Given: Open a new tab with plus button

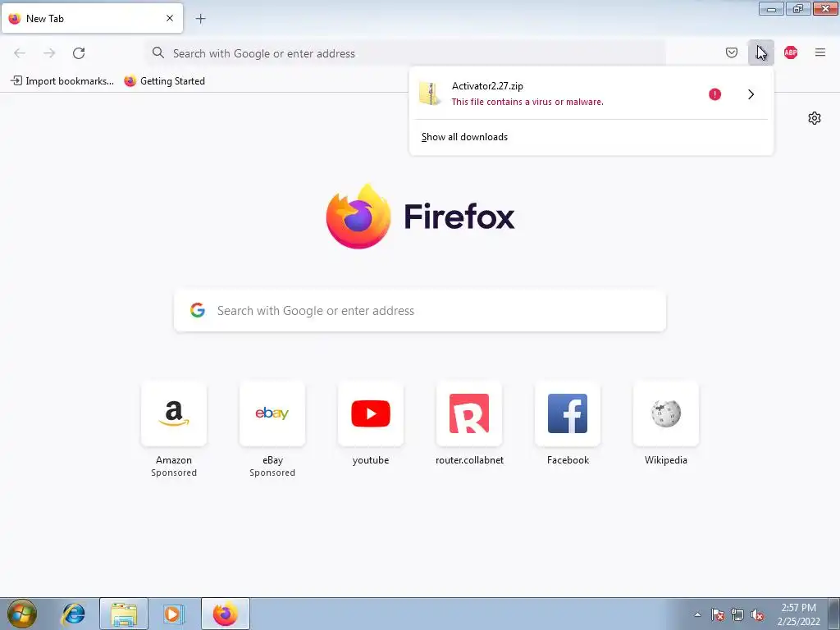Looking at the screenshot, I should point(200,19).
